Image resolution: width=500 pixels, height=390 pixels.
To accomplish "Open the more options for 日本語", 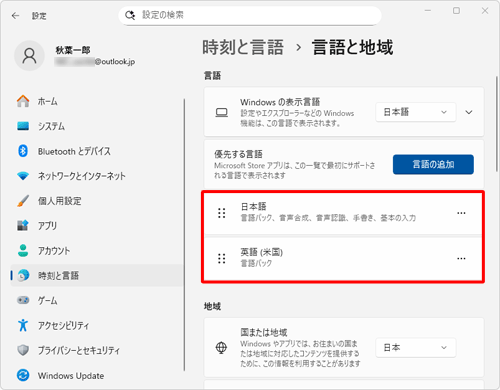I will click(461, 213).
